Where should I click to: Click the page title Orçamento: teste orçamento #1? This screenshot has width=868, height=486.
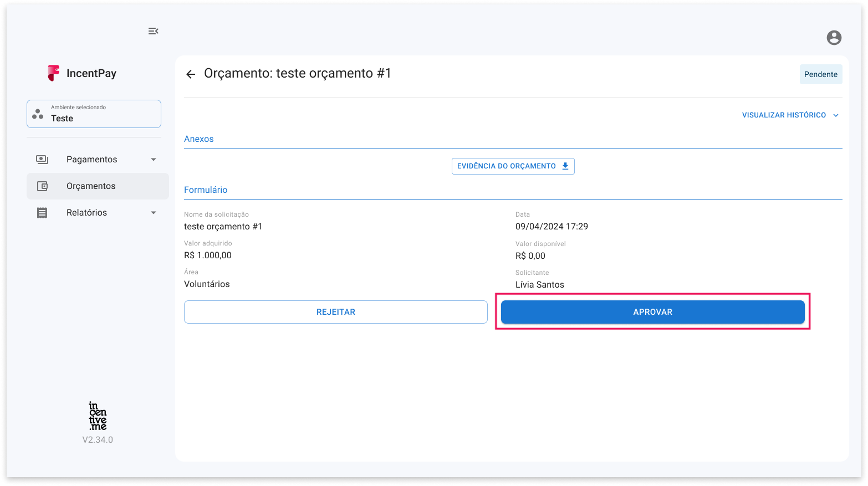coord(298,74)
